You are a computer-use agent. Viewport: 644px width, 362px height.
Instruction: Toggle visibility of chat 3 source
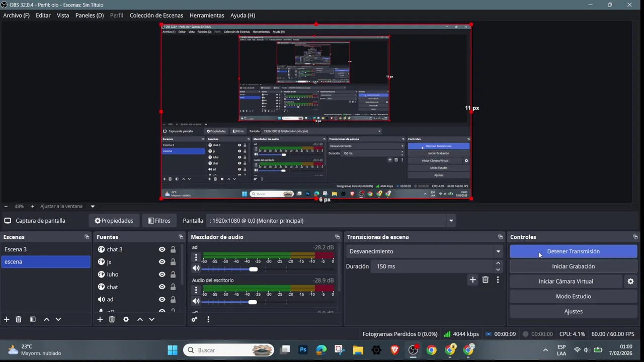click(x=162, y=249)
